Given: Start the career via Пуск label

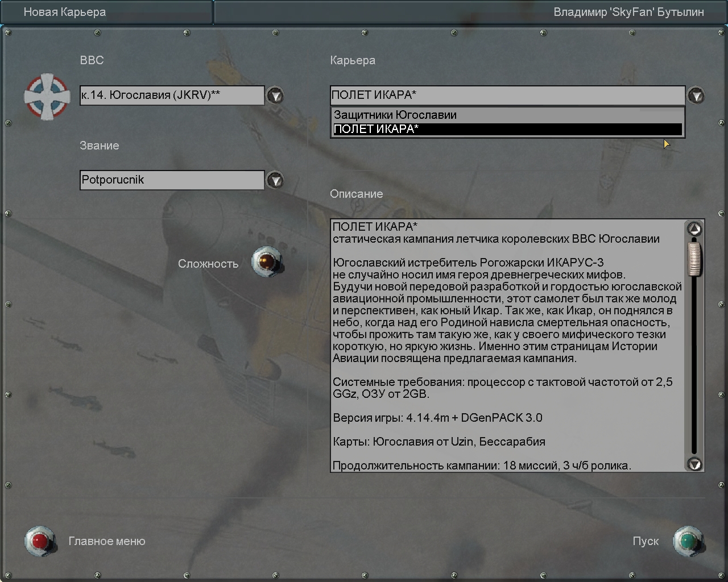Looking at the screenshot, I should tap(646, 541).
